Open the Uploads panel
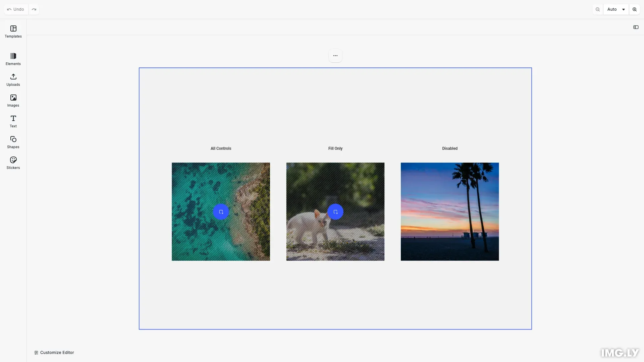The height and width of the screenshot is (362, 644). pyautogui.click(x=13, y=80)
